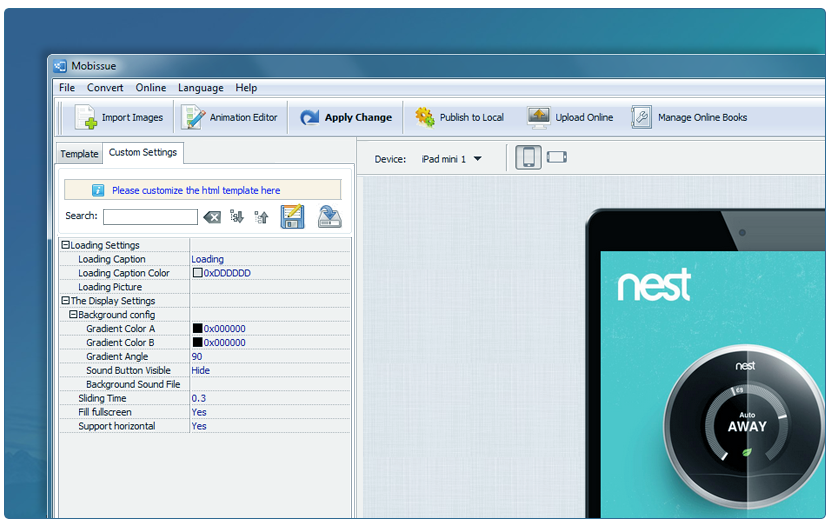Click the import settings tray icon
This screenshot has height=527, width=831.
(329, 216)
